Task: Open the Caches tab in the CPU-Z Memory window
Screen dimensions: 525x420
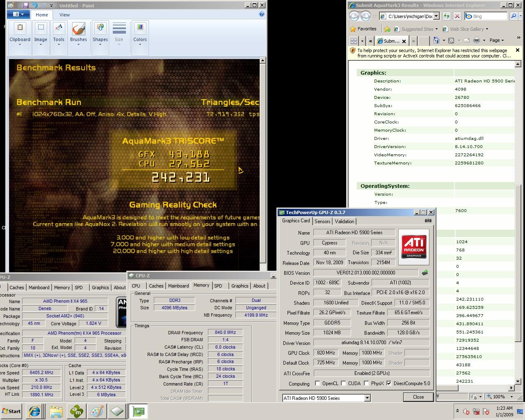Action: click(x=156, y=286)
